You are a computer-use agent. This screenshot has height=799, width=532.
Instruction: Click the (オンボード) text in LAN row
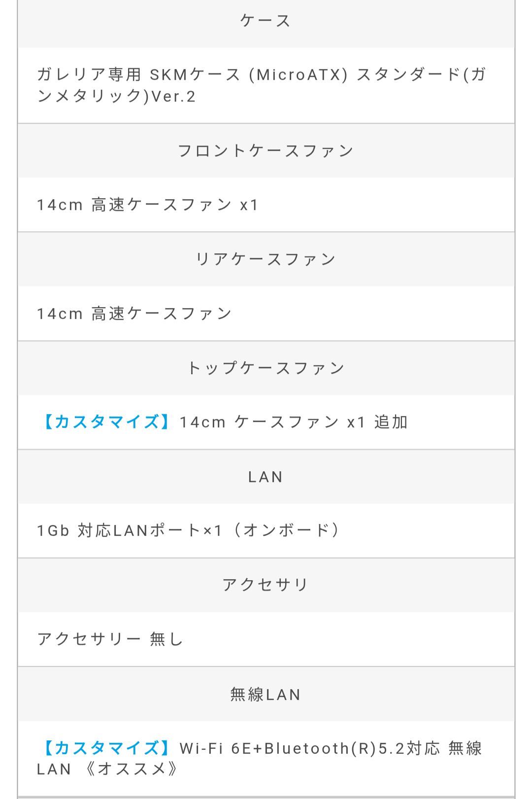click(287, 530)
